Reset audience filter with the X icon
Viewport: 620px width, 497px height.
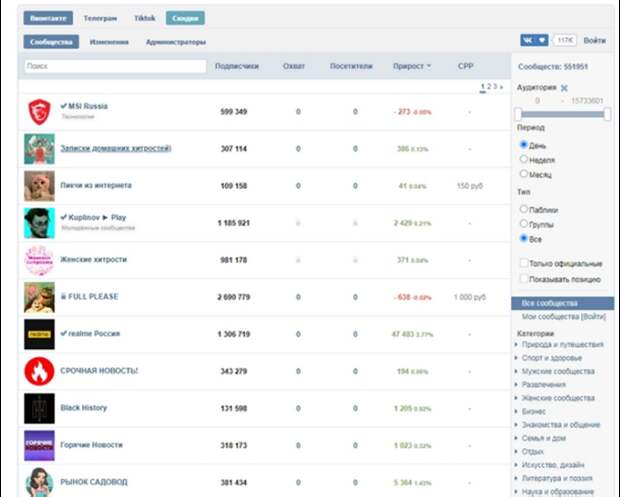(x=564, y=88)
